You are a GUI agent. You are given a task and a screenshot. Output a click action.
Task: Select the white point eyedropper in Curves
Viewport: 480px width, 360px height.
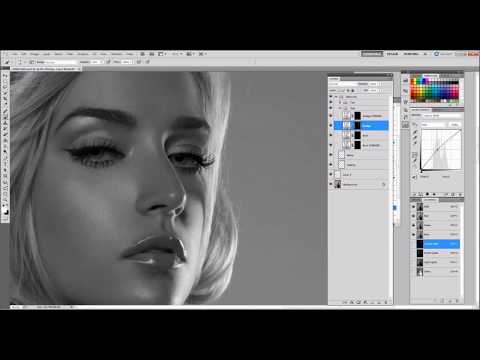(x=415, y=143)
